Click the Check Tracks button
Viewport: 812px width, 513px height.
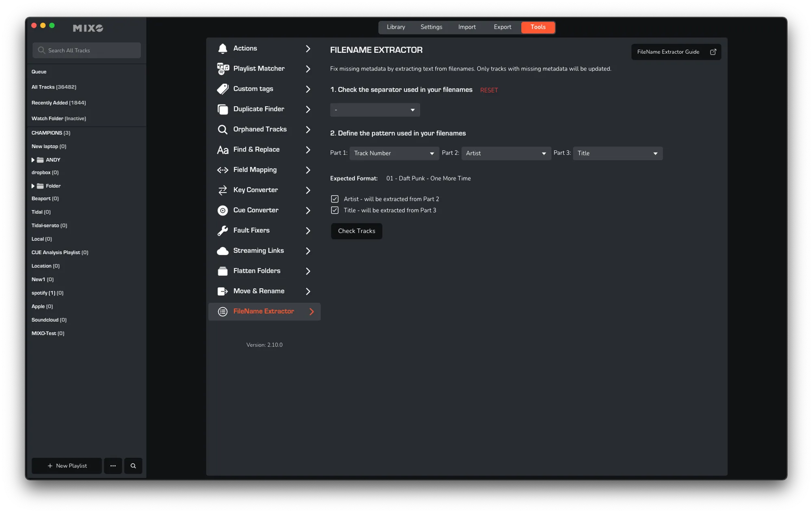point(356,231)
